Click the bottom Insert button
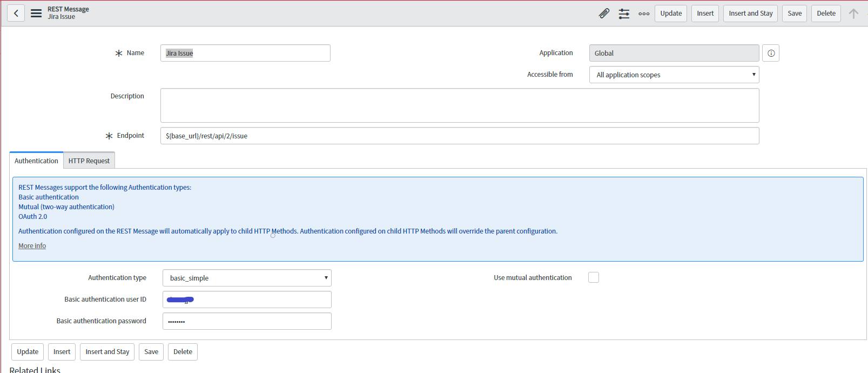868x373 pixels. point(62,352)
